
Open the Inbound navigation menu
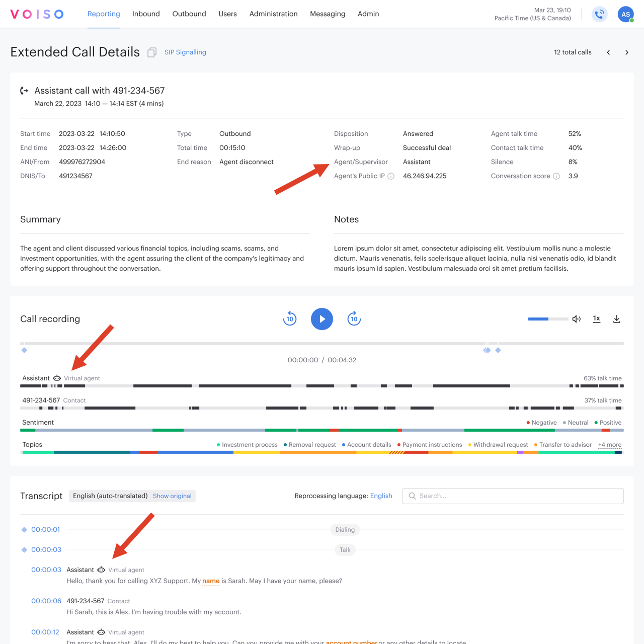tap(146, 14)
